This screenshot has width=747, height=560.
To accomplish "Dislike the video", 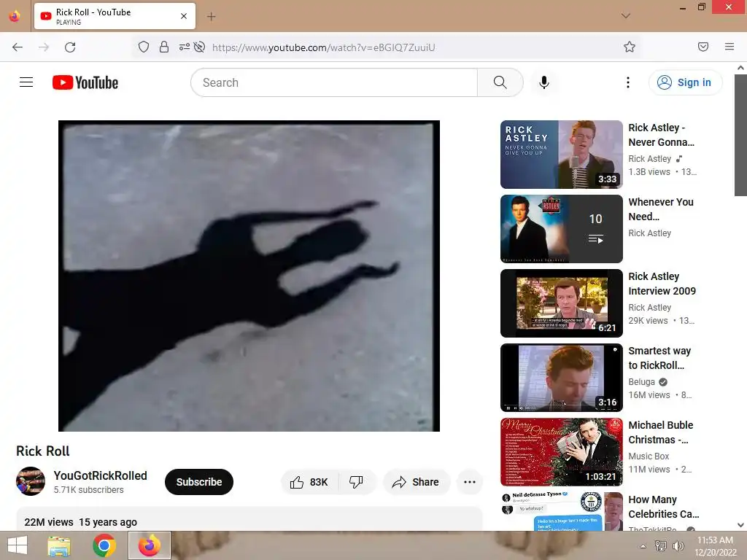I will 356,482.
